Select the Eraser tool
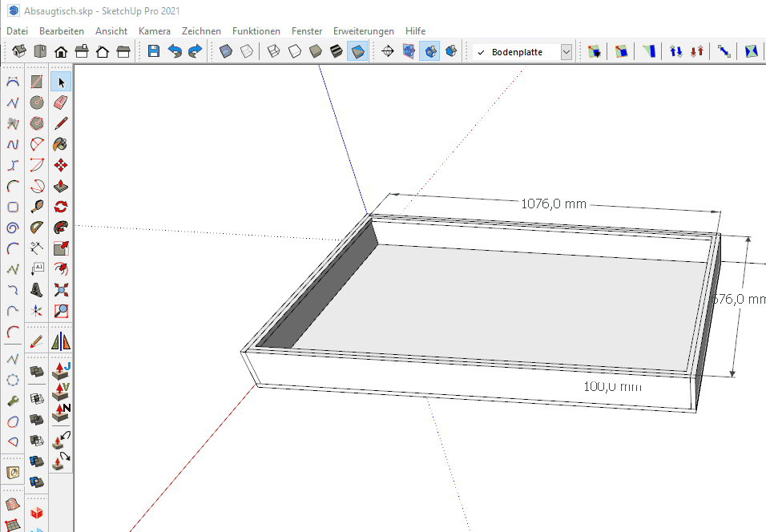Viewport: 766px width, 532px height. click(x=61, y=103)
